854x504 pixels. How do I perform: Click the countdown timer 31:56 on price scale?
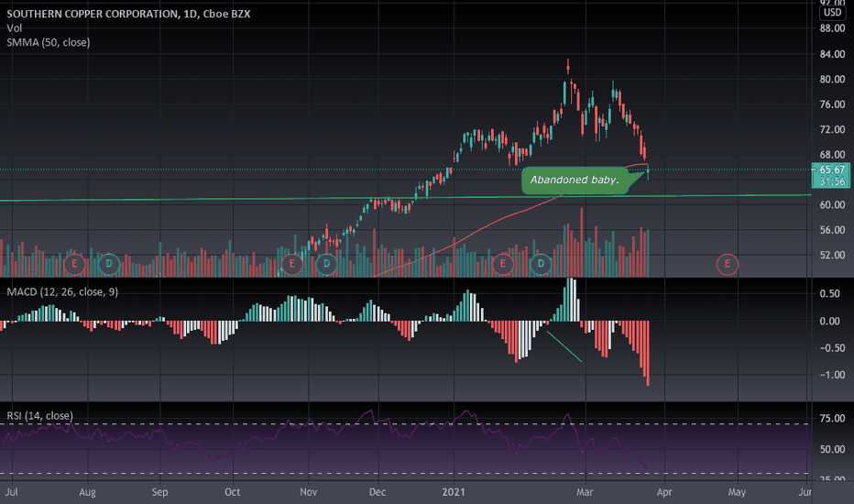pyautogui.click(x=832, y=181)
